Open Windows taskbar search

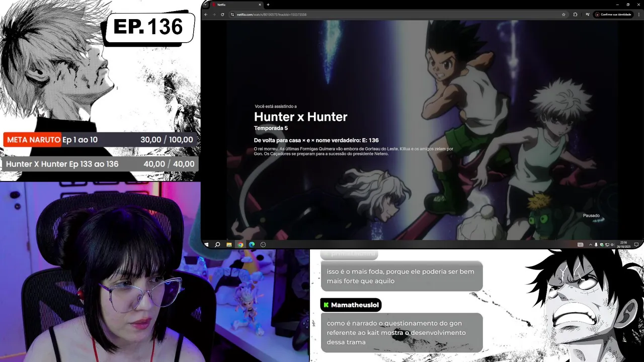coord(217,244)
